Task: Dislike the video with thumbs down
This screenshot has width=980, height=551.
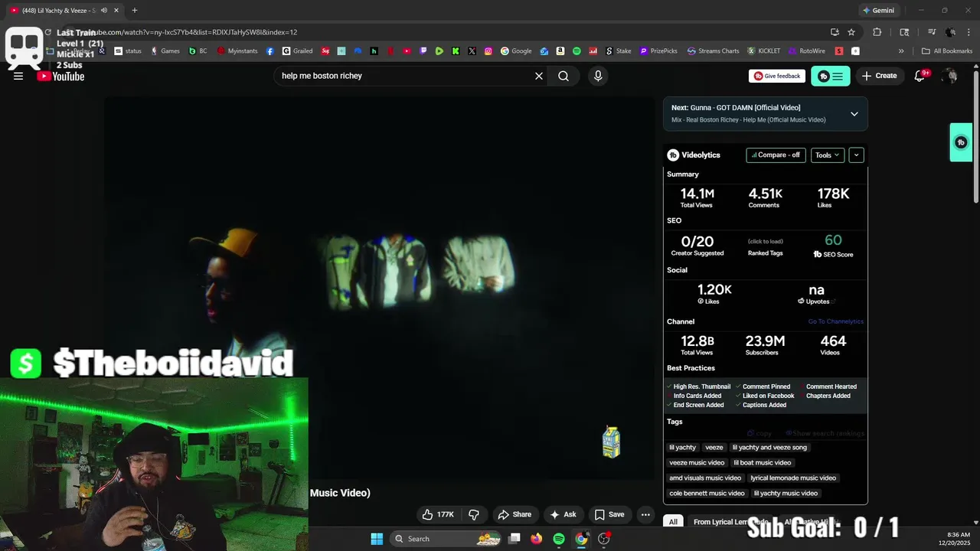Action: tap(474, 514)
